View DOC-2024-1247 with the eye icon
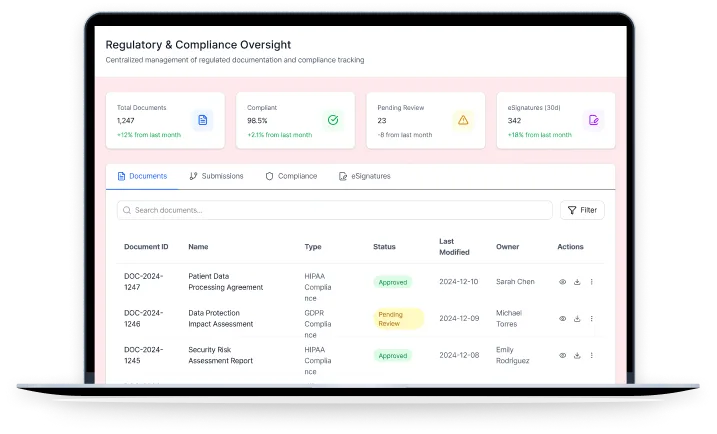The height and width of the screenshot is (434, 717). 562,282
